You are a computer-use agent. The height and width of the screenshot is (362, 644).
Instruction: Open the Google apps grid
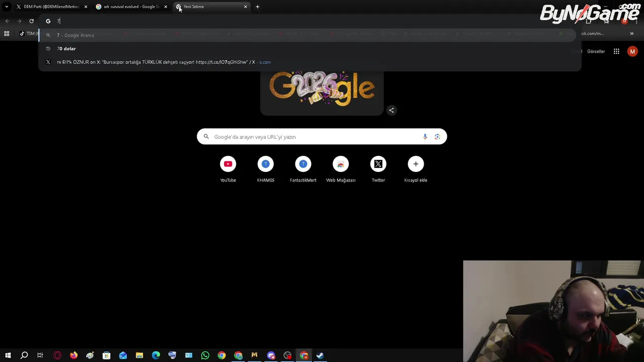[x=616, y=51]
